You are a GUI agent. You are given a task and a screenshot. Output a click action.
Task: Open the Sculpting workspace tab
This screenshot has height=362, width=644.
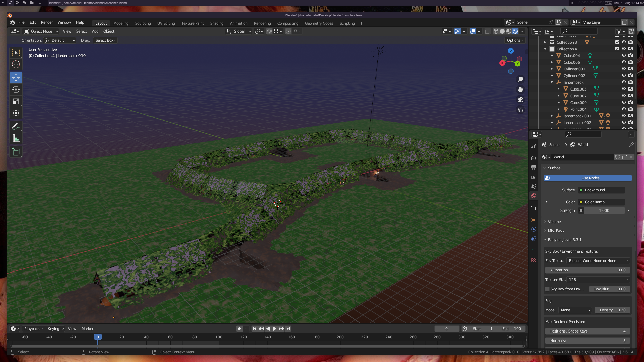[143, 23]
